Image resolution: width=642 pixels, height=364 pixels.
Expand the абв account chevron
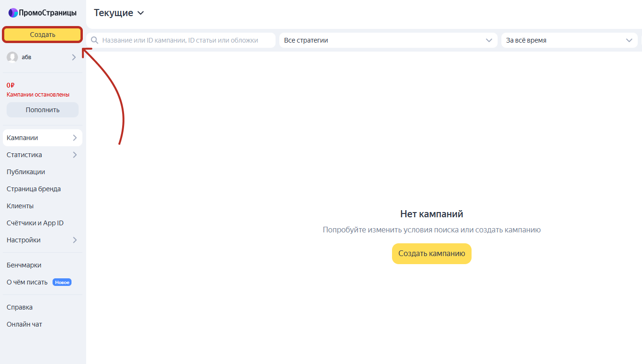74,57
